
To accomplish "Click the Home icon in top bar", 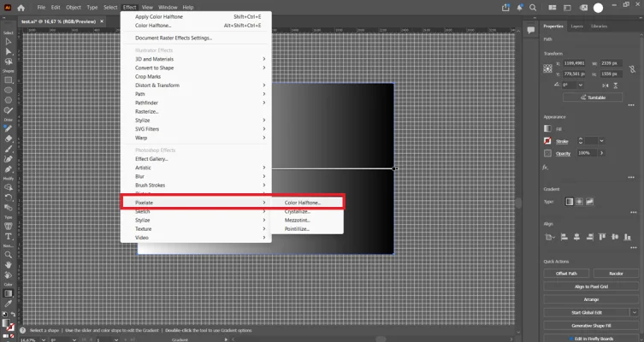I will pyautogui.click(x=21, y=8).
